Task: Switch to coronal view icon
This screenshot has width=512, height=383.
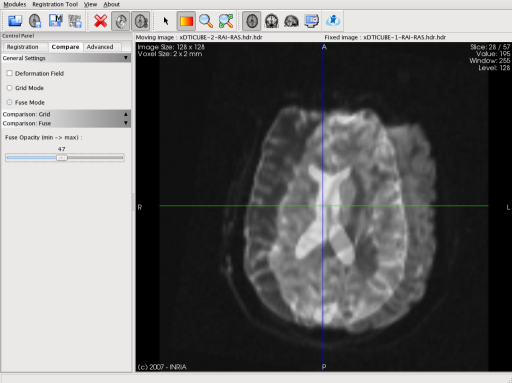Action: click(272, 21)
